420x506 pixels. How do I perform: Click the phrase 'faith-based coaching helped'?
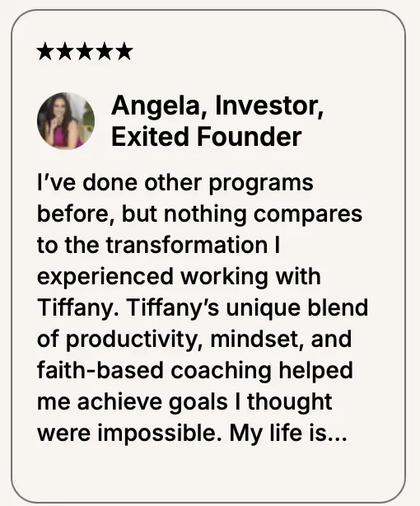tap(195, 371)
